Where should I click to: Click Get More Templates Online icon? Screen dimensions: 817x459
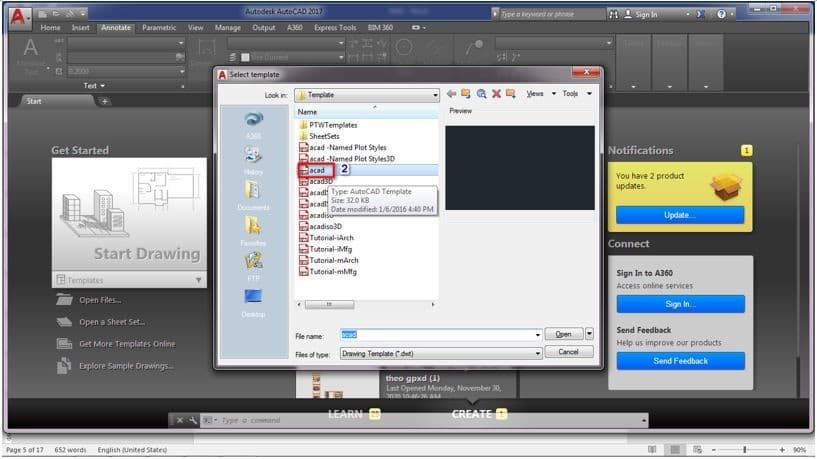pos(64,344)
